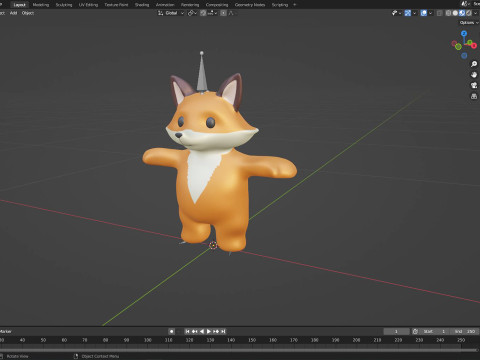Open the Sculpting workspace tab
Image resolution: width=480 pixels, height=360 pixels.
64,5
